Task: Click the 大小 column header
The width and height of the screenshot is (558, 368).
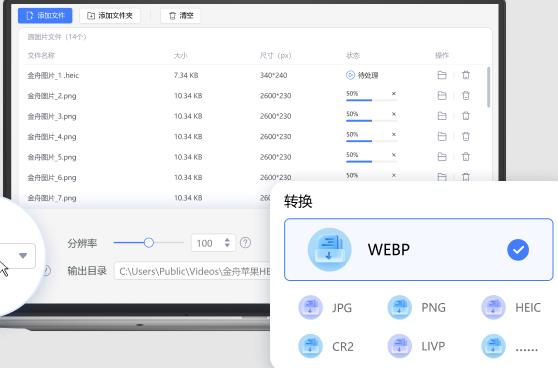Action: 180,56
